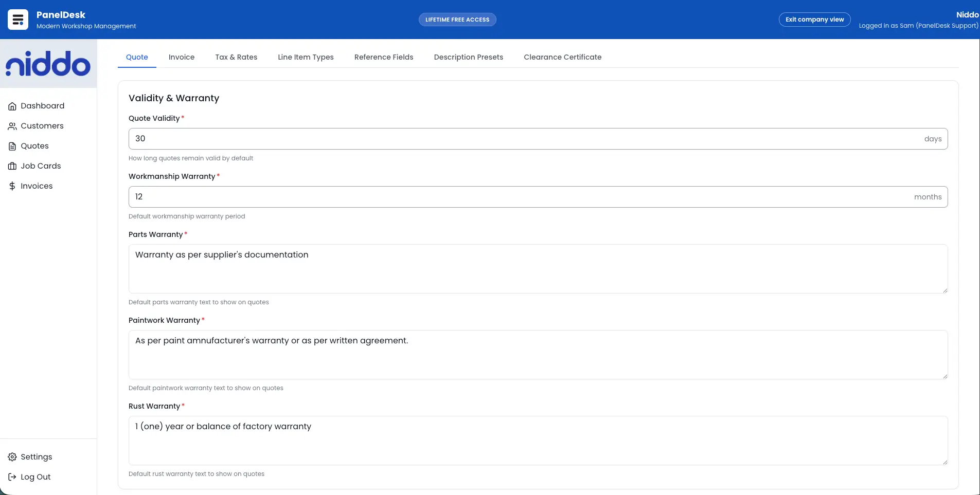Select the Customers sidebar icon
The width and height of the screenshot is (980, 495).
pyautogui.click(x=12, y=125)
